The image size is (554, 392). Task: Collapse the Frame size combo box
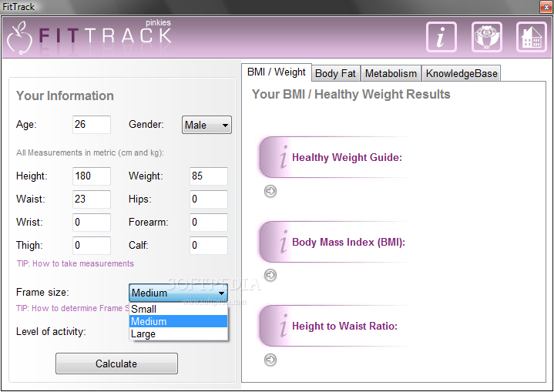click(x=178, y=293)
